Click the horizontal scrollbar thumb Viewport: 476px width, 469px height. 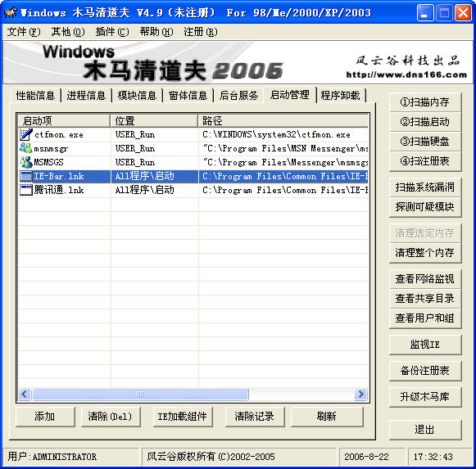click(x=140, y=394)
